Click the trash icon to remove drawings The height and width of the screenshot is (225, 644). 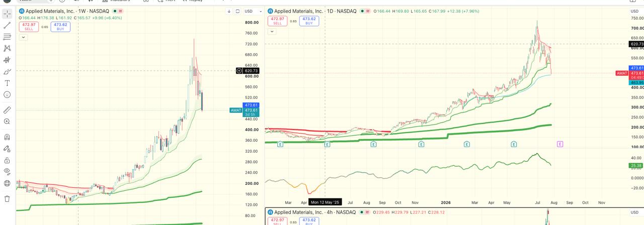(7, 198)
